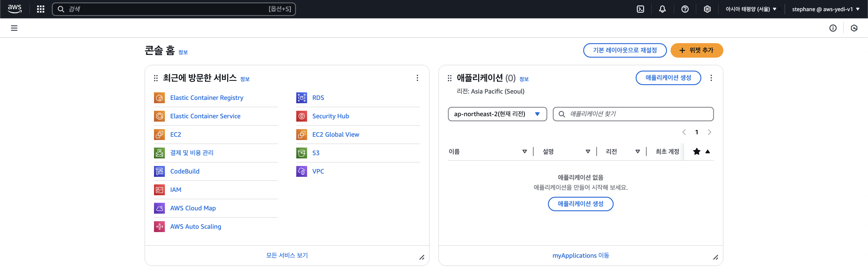This screenshot has height=274, width=868.
Task: Click the Elastic Container Registry icon
Action: (x=159, y=98)
